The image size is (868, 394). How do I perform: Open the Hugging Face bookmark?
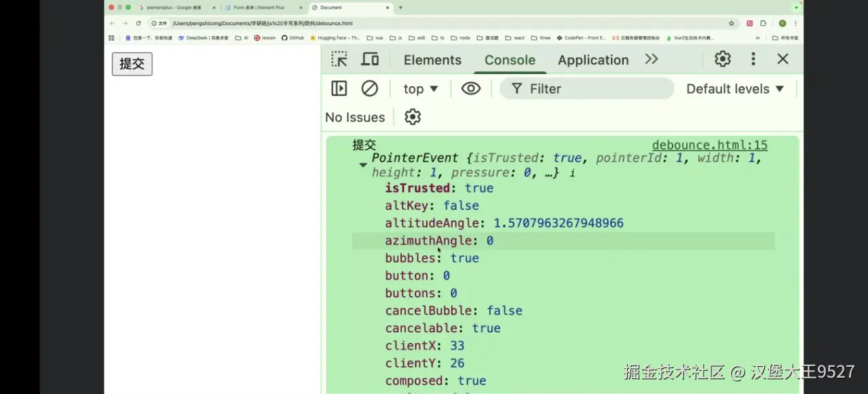pos(335,38)
